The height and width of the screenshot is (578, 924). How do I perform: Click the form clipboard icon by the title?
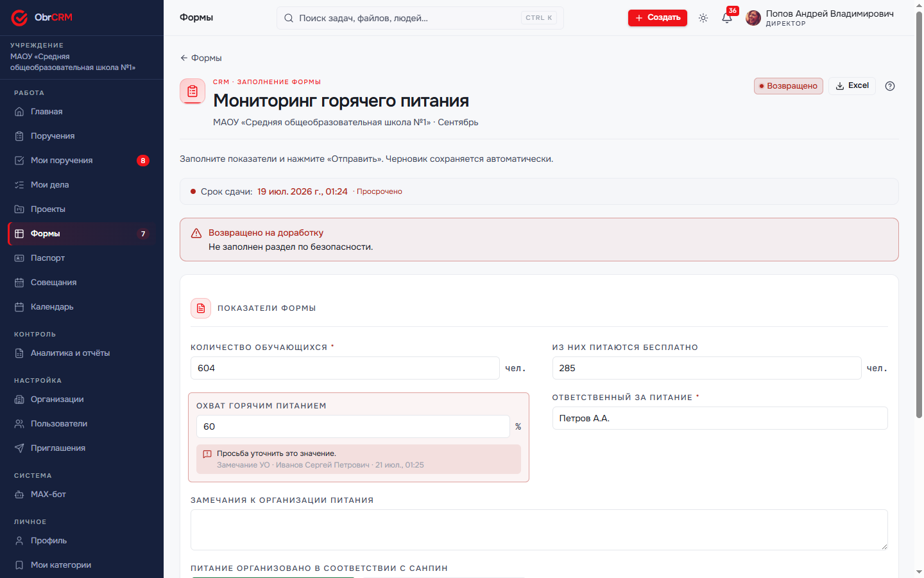coord(193,92)
